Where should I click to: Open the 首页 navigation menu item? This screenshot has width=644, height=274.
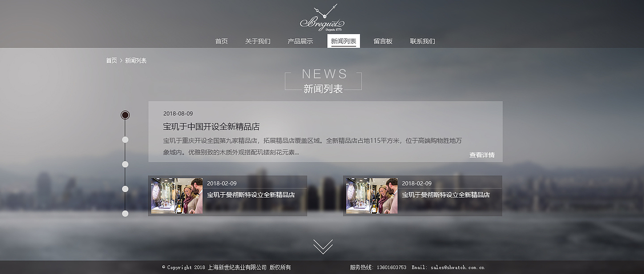pos(221,41)
